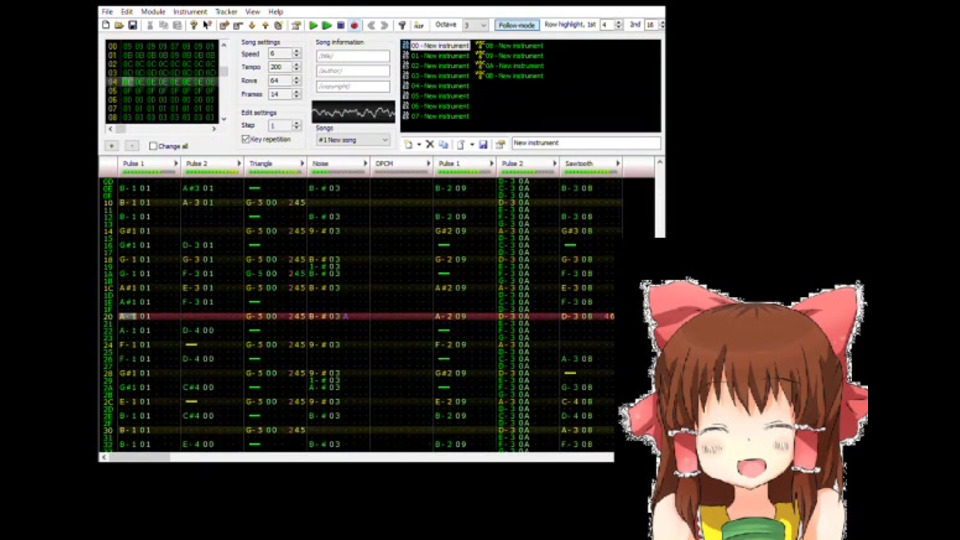Expand effect columns for Noise channel
The width and height of the screenshot is (960, 540).
click(365, 163)
